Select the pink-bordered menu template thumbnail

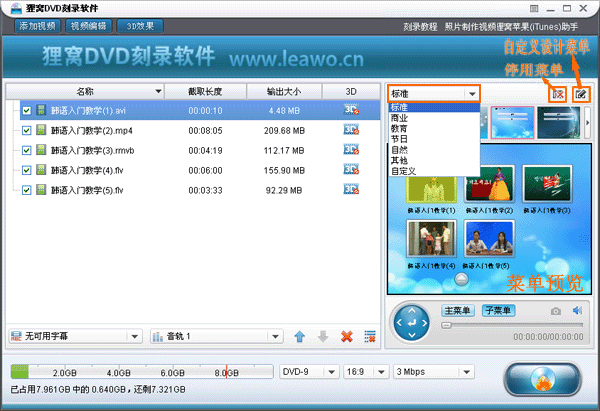point(512,122)
